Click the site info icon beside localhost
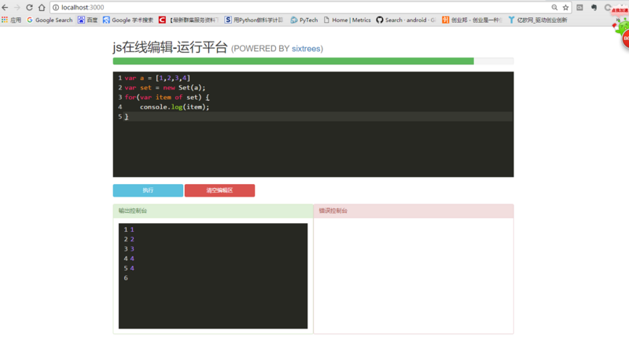The width and height of the screenshot is (629, 364). pyautogui.click(x=56, y=7)
